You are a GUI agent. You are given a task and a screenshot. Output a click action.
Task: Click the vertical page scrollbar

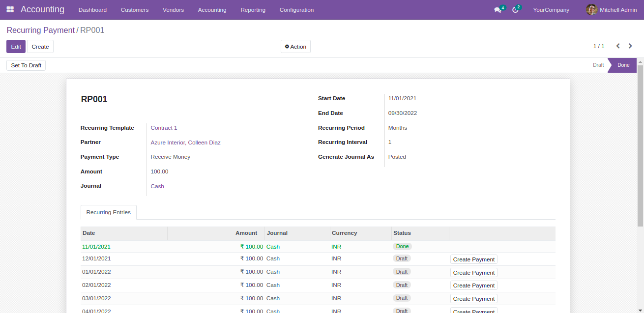(640, 147)
